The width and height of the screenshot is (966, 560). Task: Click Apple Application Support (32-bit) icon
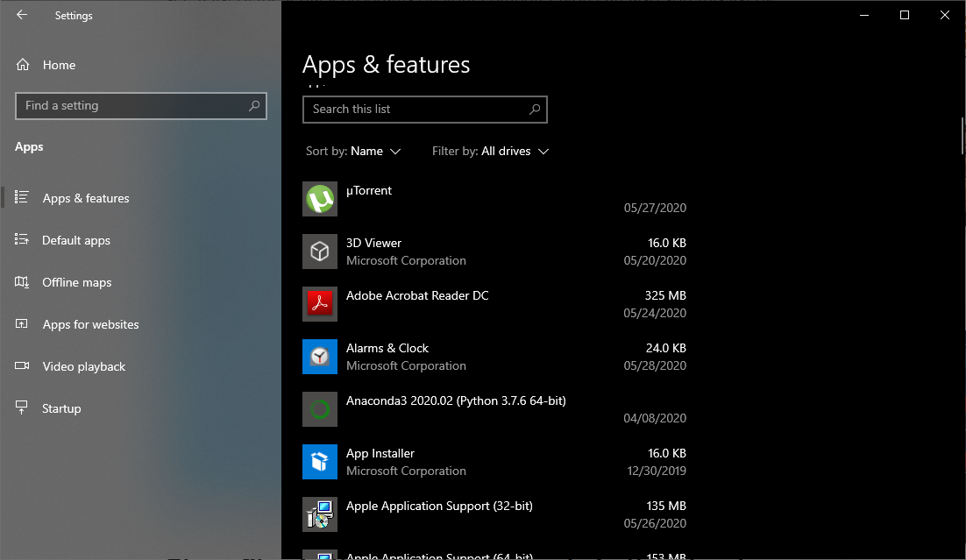[320, 514]
